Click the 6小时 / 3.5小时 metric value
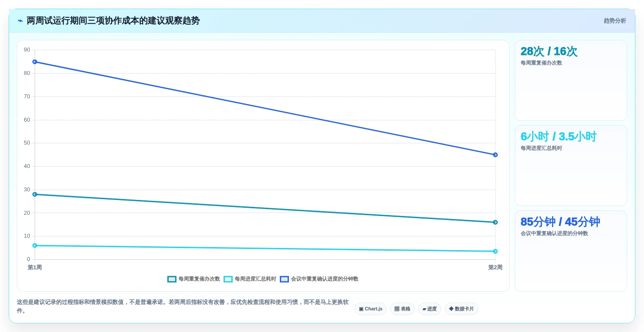This screenshot has width=644, height=332. pyautogui.click(x=558, y=137)
